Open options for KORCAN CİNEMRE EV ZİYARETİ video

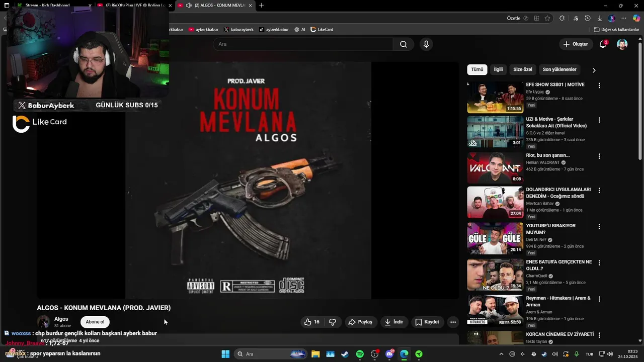[599, 335]
